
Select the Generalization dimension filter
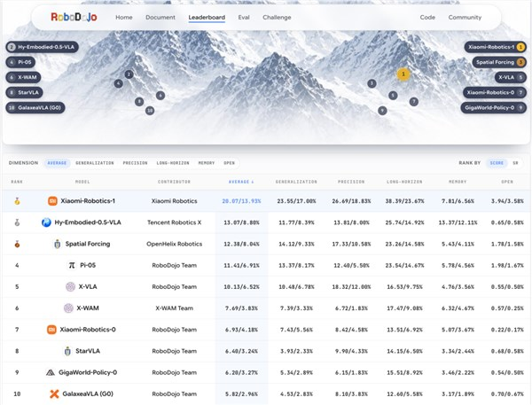[x=95, y=163]
